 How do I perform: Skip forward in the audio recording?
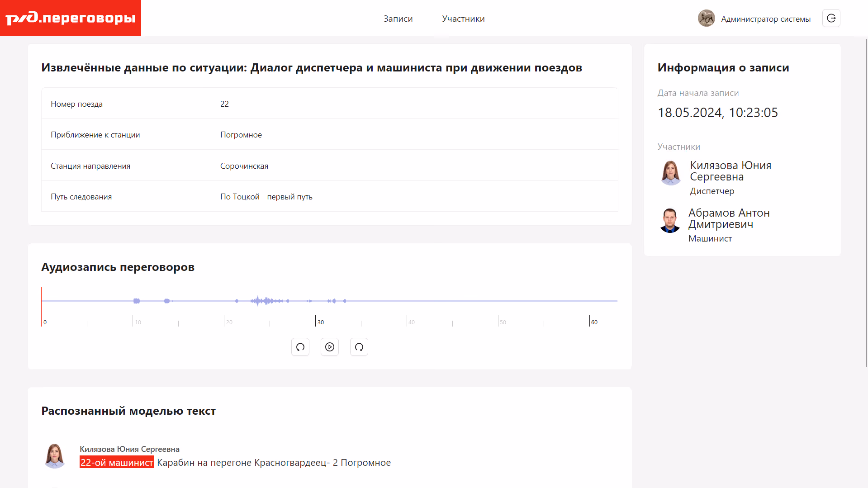click(x=359, y=347)
